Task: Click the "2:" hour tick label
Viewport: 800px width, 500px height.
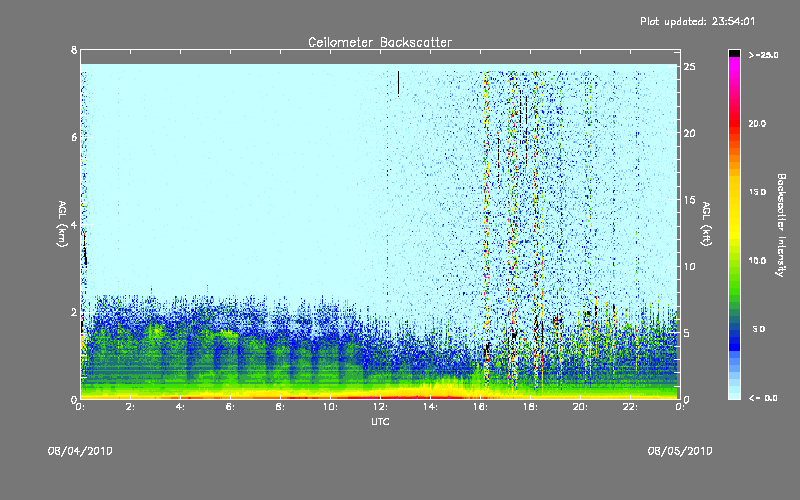Action: click(x=130, y=407)
